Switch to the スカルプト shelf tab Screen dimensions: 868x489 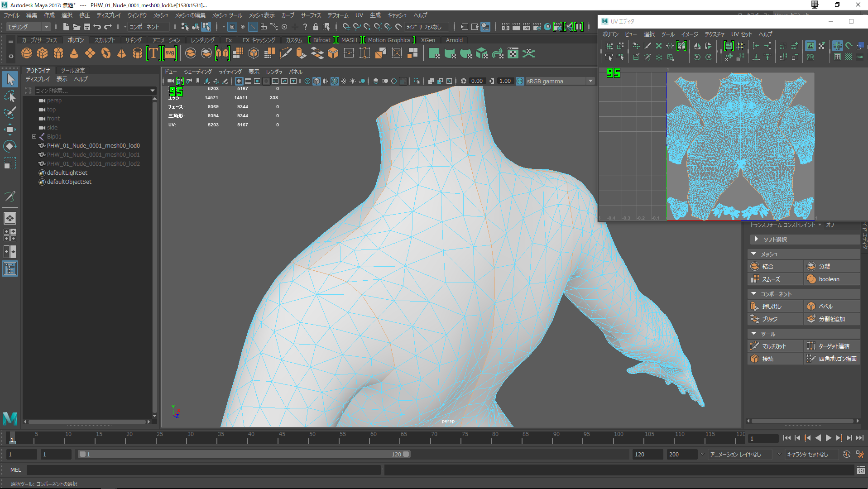[105, 40]
